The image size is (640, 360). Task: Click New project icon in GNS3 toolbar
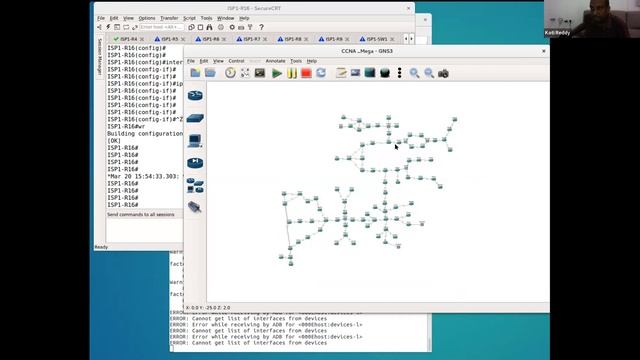[195, 73]
